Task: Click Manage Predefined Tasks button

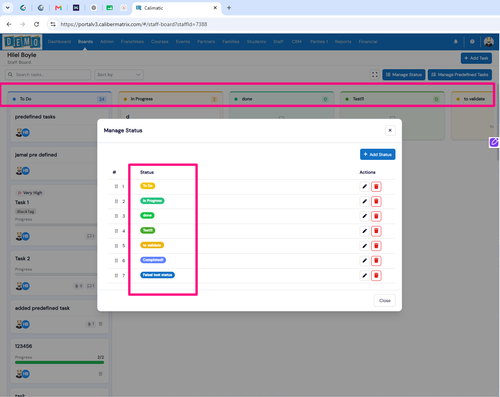Action: [460, 75]
